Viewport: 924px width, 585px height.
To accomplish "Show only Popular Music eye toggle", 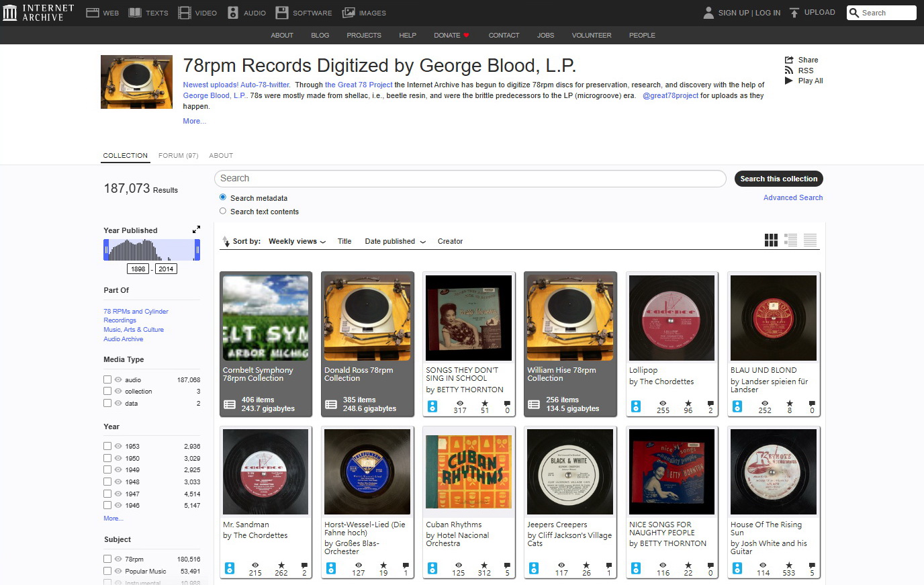I will pyautogui.click(x=118, y=571).
